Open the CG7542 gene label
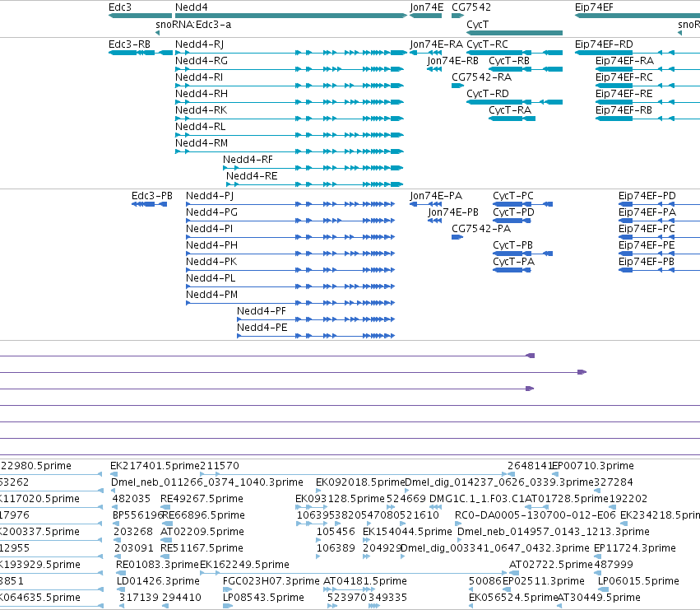This screenshot has width=700, height=610. (x=471, y=7)
